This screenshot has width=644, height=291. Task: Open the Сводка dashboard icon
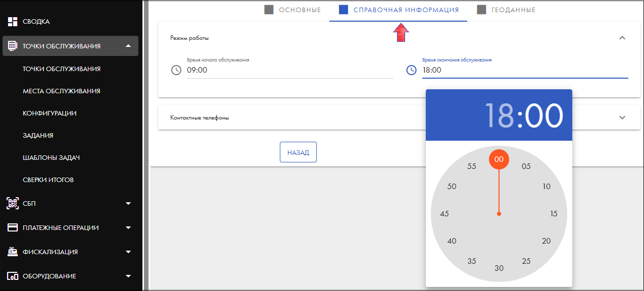click(x=13, y=22)
